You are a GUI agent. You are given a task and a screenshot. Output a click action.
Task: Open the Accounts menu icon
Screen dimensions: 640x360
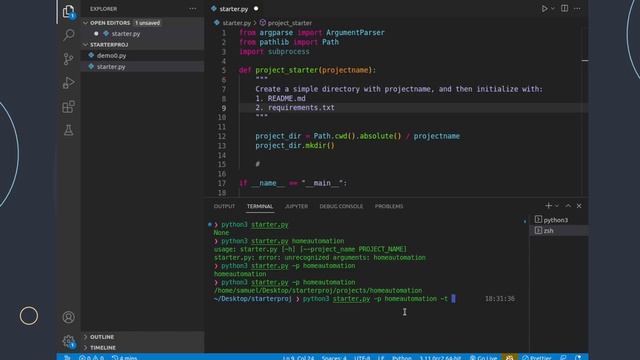pyautogui.click(x=69, y=317)
